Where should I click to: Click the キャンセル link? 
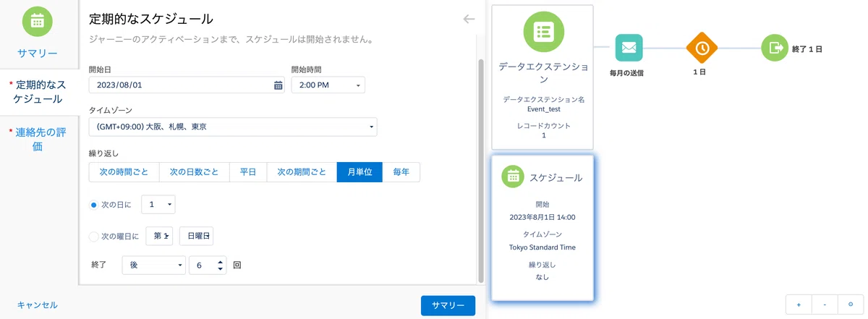tap(38, 305)
